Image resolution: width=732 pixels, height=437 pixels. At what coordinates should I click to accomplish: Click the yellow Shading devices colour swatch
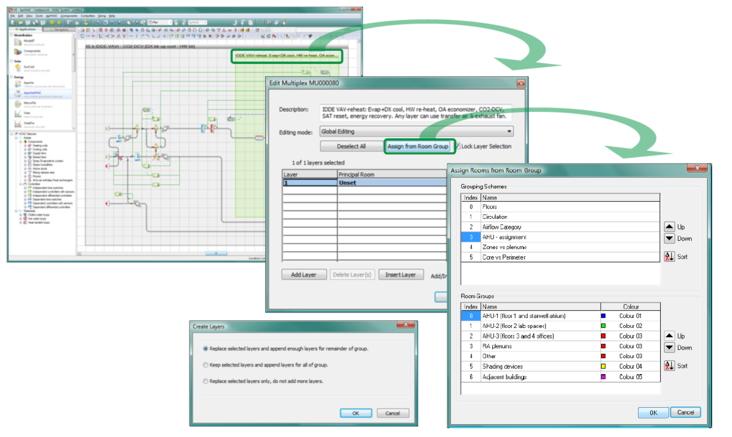(605, 366)
